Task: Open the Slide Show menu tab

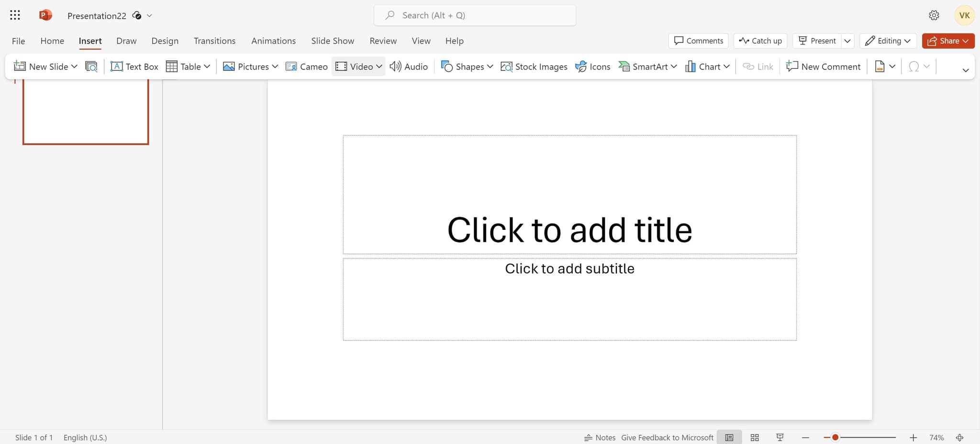Action: coord(332,41)
